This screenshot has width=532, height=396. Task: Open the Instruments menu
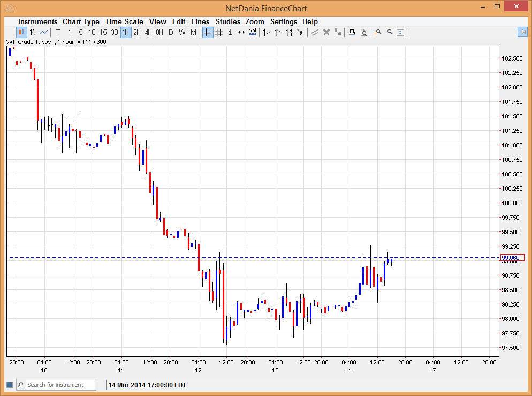(x=37, y=21)
